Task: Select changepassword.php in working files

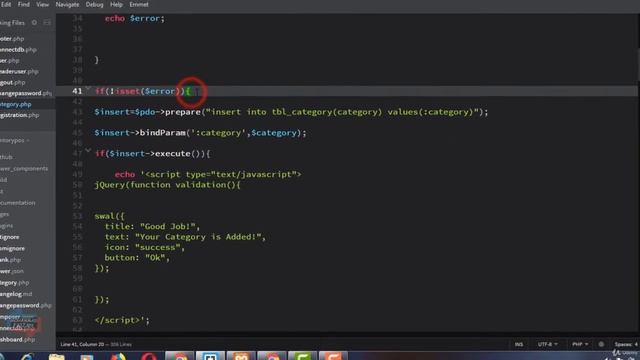Action: tap(26, 93)
